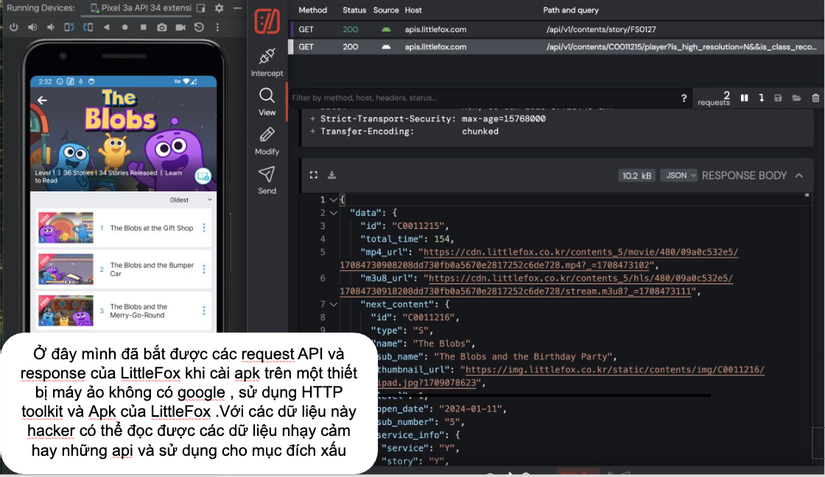825x477 pixels.
Task: Lower emulator volume with volume down icon
Action: click(51, 27)
